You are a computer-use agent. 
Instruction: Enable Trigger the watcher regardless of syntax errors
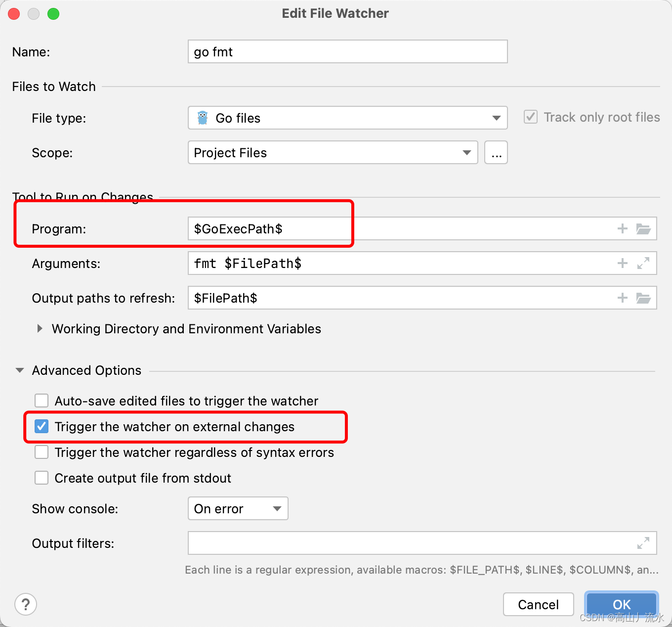coord(42,452)
